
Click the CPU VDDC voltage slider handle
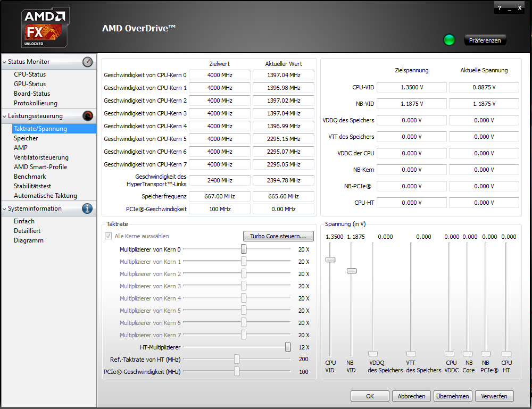450,354
